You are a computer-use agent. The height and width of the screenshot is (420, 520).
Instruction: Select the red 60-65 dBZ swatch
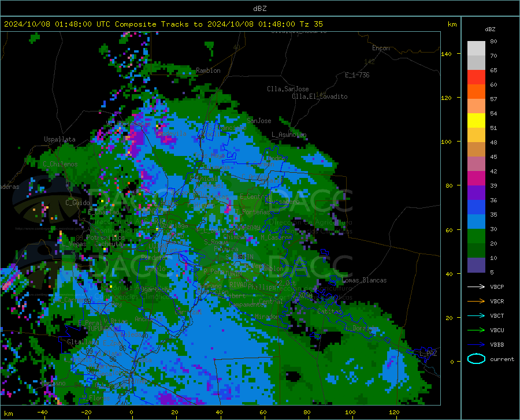click(x=476, y=77)
